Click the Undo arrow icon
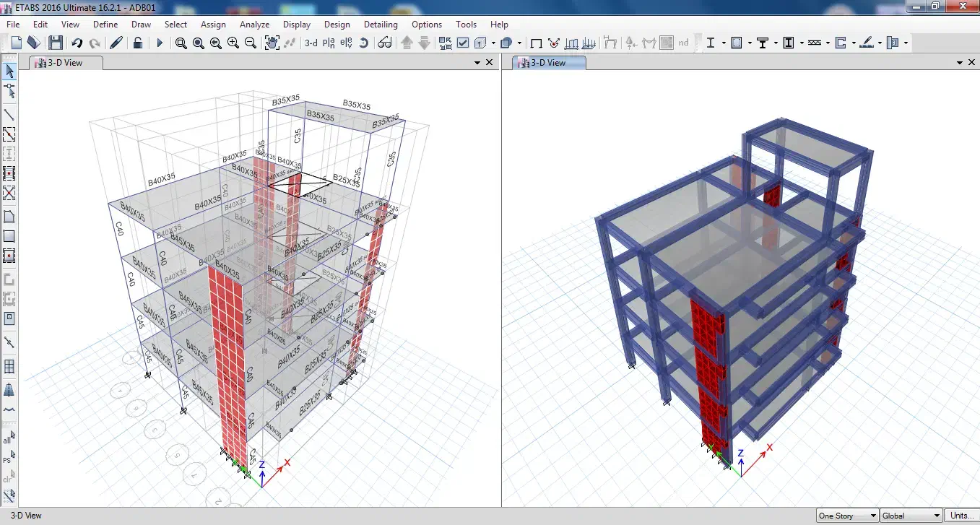Image resolution: width=980 pixels, height=525 pixels. [77, 43]
